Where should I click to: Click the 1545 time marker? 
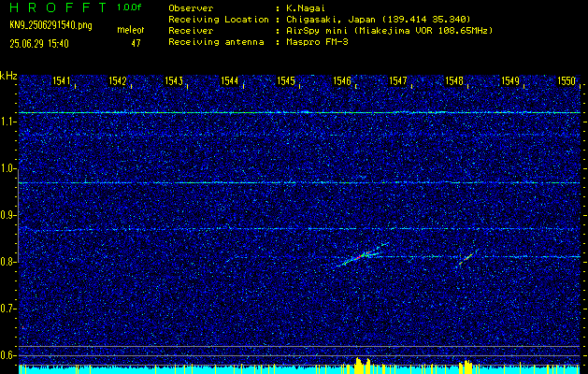click(x=286, y=80)
